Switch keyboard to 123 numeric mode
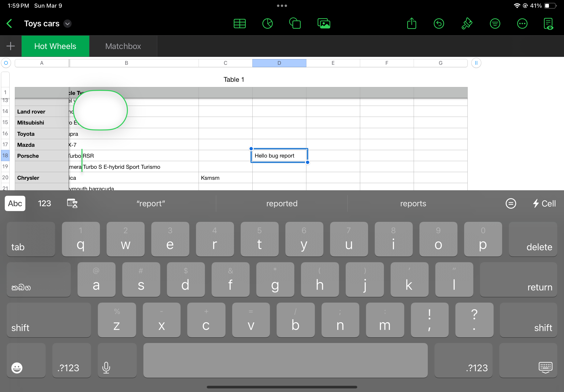Viewport: 564px width, 392px height. pyautogui.click(x=44, y=203)
